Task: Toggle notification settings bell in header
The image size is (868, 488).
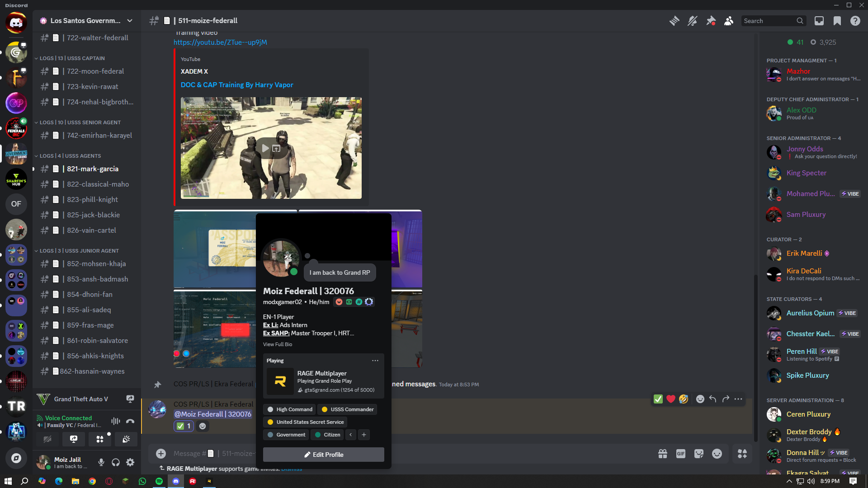Action: click(692, 21)
